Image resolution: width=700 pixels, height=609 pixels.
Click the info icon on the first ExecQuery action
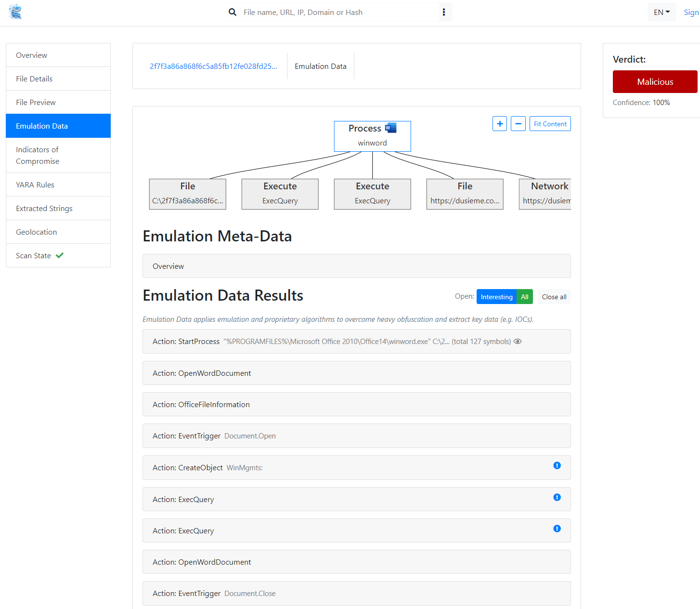click(x=557, y=497)
